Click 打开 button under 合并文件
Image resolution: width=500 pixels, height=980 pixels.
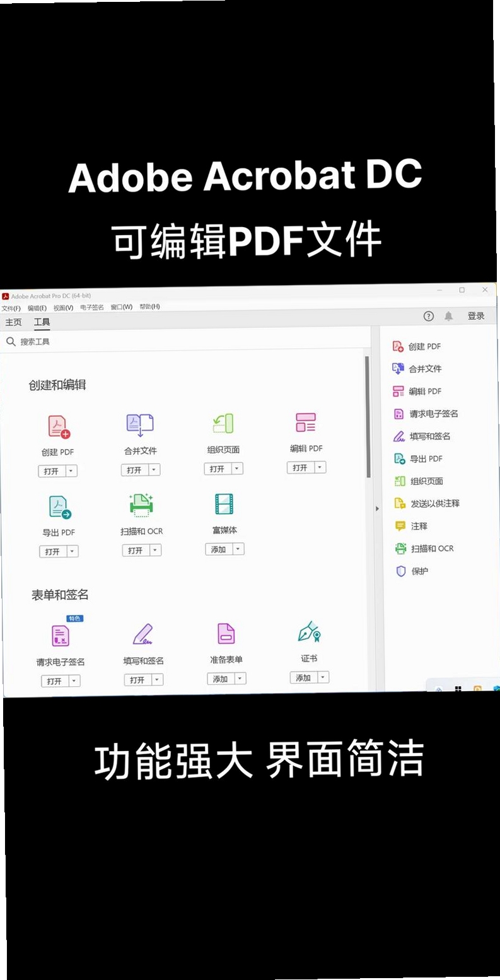pos(135,470)
